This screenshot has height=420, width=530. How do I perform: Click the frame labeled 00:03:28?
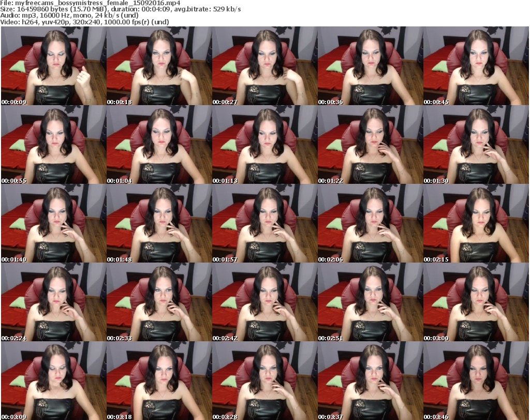(x=264, y=381)
